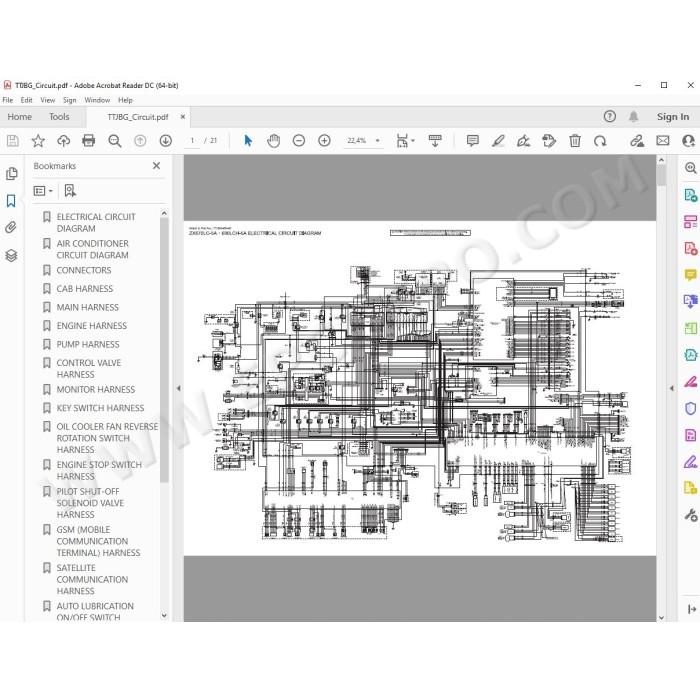700x700 pixels.
Task: Expand the tools pane bottom arrow
Action: tap(692, 609)
